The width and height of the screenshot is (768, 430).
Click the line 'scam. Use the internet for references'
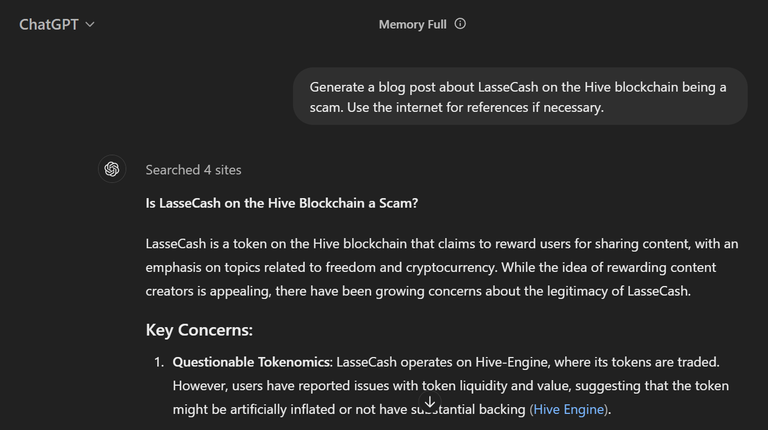tap(456, 107)
